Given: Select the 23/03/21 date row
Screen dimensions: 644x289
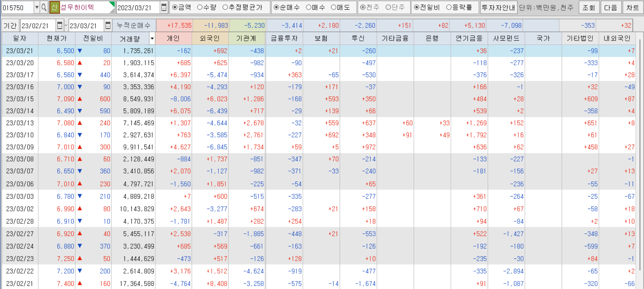Looking at the screenshot, I should [318, 51].
